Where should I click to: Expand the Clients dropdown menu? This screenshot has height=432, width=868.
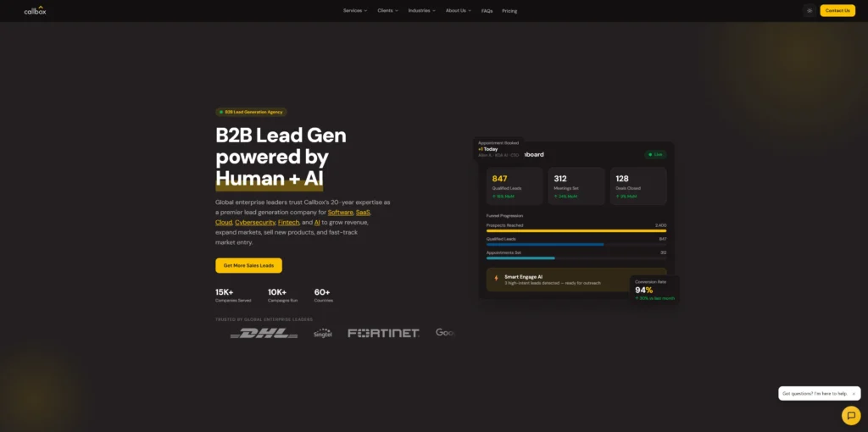tap(387, 10)
